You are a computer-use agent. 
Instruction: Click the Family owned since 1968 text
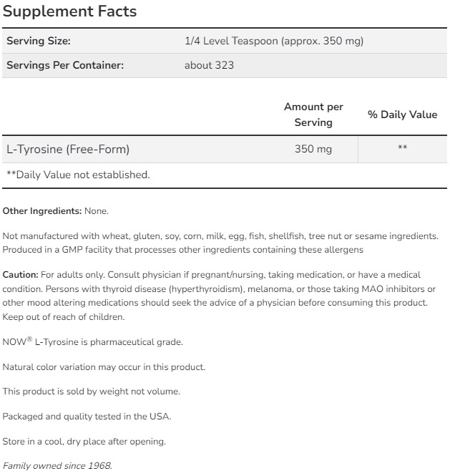(57, 466)
